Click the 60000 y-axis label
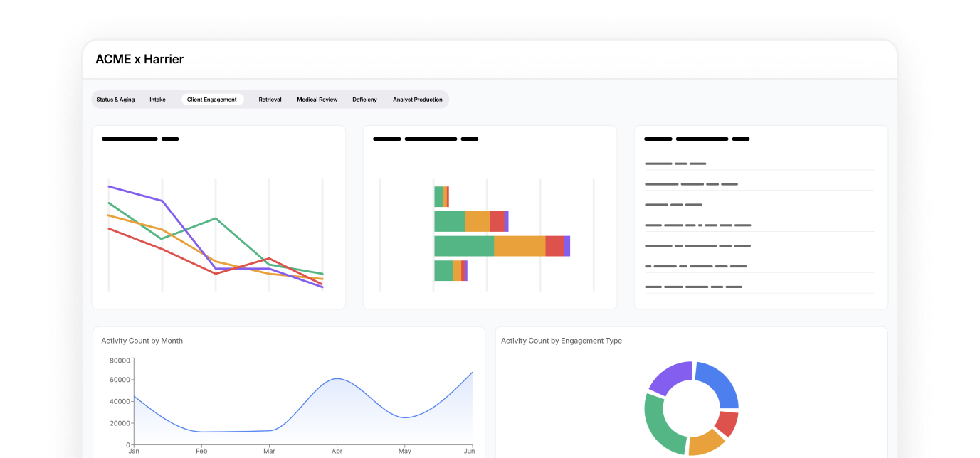Screen dimensions: 980x458 coord(120,381)
